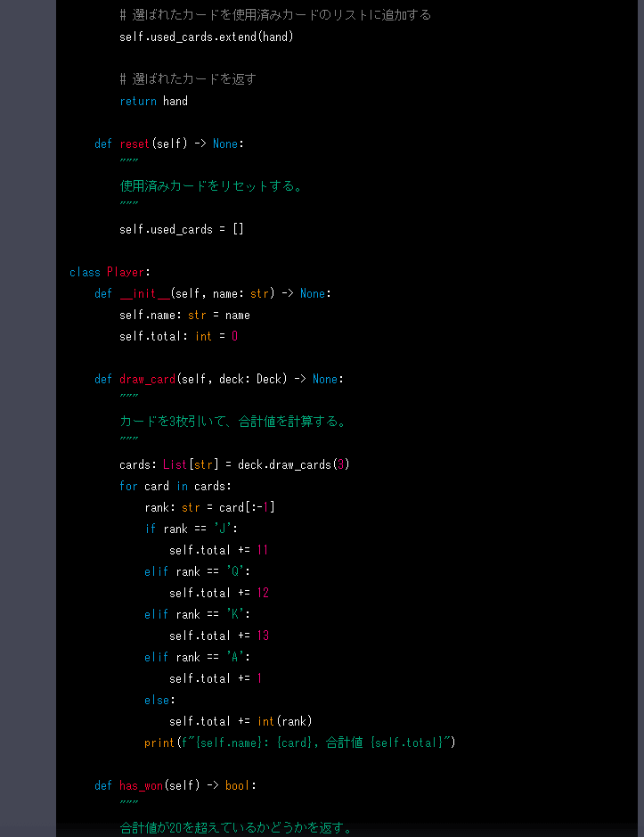Image resolution: width=644 pixels, height=837 pixels.
Task: Click the 'class Player:' declaration
Action: tap(110, 272)
